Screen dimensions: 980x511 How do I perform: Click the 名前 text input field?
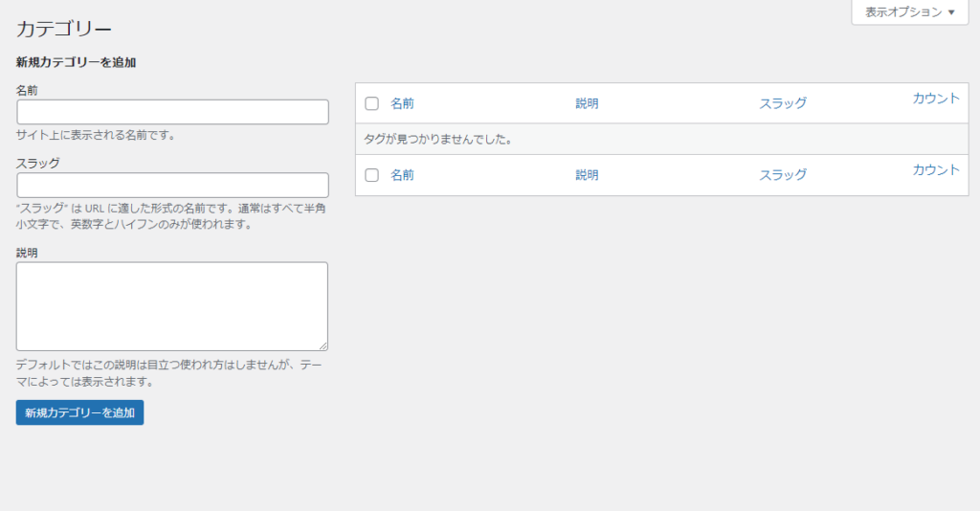click(172, 112)
